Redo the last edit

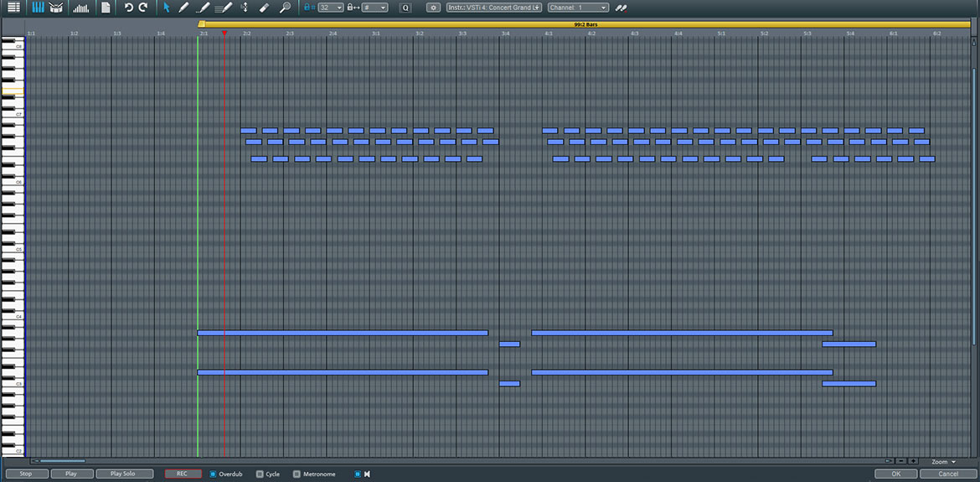[x=143, y=8]
